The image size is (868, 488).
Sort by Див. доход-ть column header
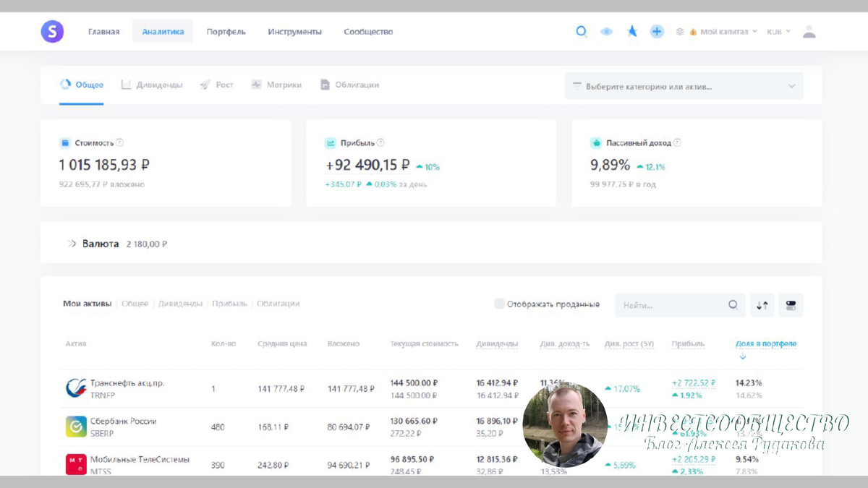(x=565, y=343)
